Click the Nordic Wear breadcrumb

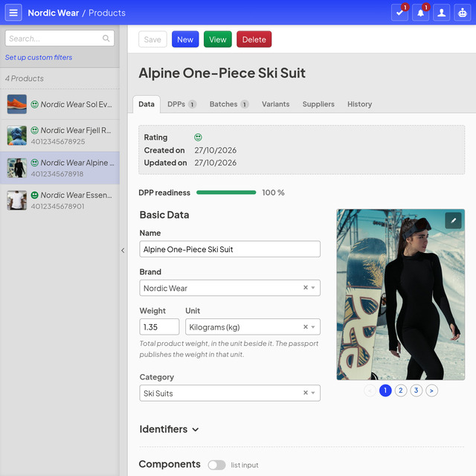(x=54, y=13)
